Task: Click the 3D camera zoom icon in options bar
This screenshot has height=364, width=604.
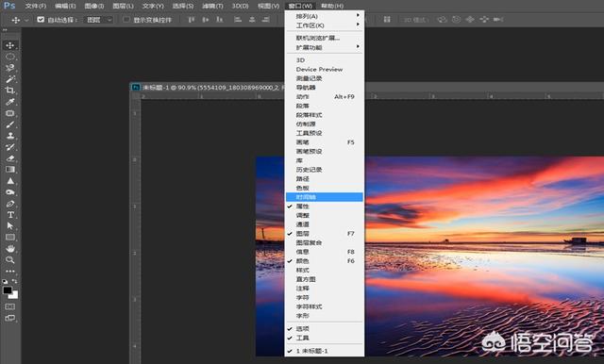Action: (x=498, y=19)
